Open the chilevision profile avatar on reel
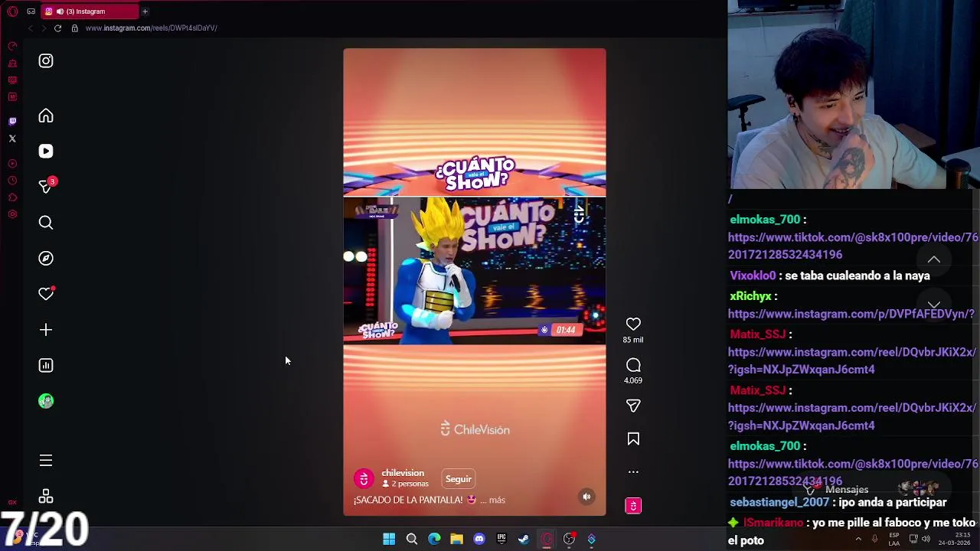Screen dimensions: 980x551 [364, 479]
